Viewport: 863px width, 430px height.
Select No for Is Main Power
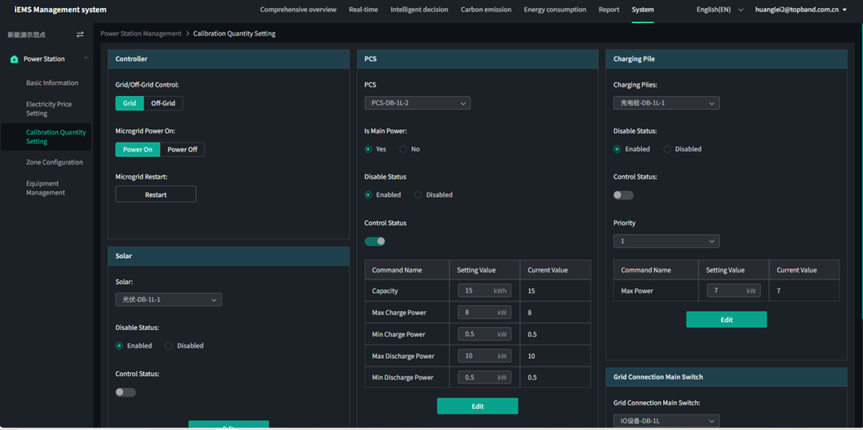(403, 149)
